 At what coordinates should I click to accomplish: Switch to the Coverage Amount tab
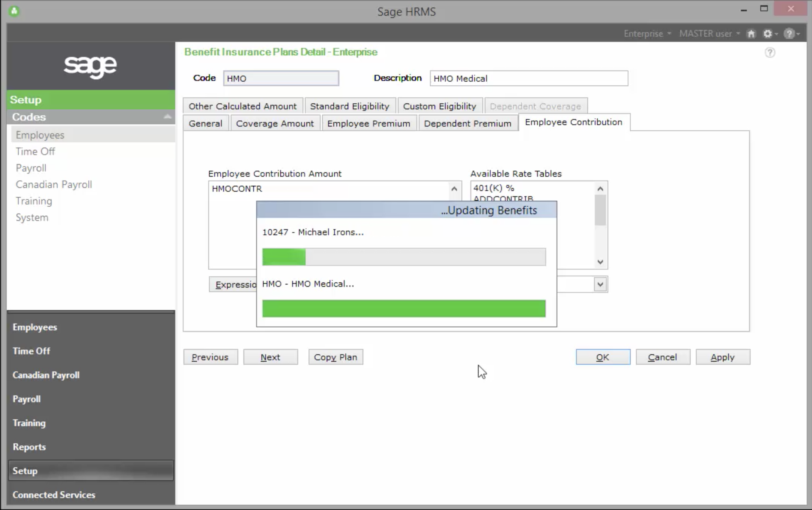tap(275, 123)
